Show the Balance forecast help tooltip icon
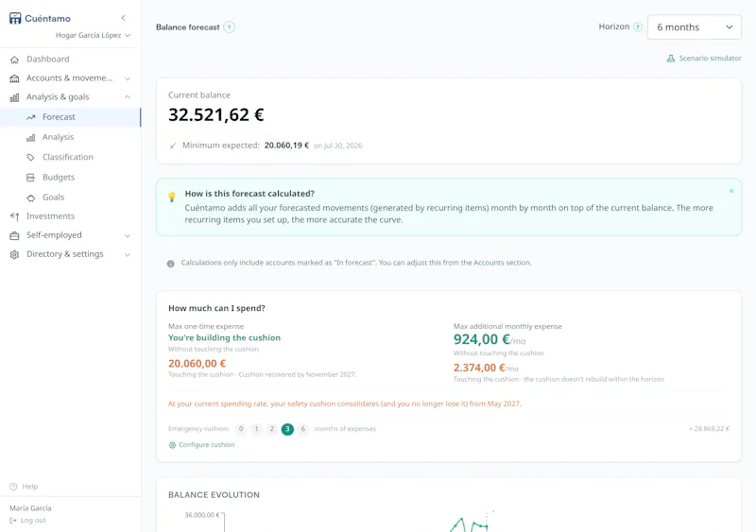 click(230, 27)
